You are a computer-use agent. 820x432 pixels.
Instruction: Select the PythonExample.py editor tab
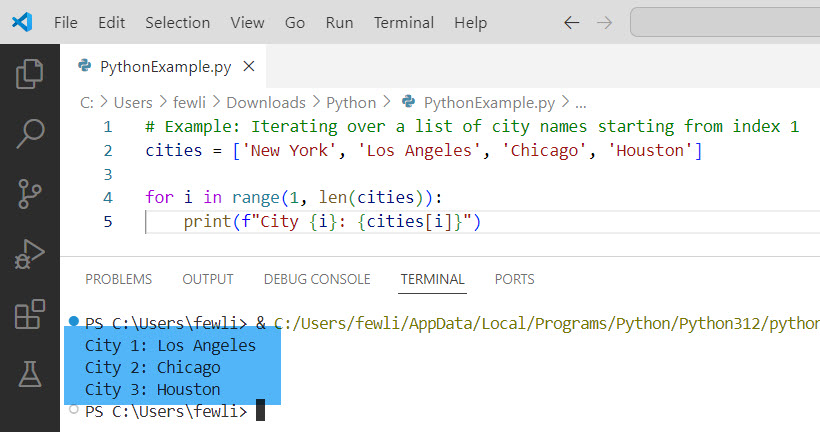point(163,66)
